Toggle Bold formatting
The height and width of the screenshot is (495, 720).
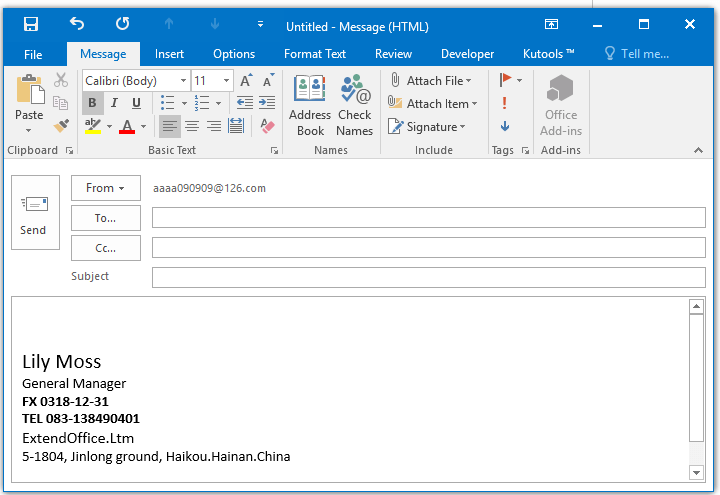[x=92, y=103]
